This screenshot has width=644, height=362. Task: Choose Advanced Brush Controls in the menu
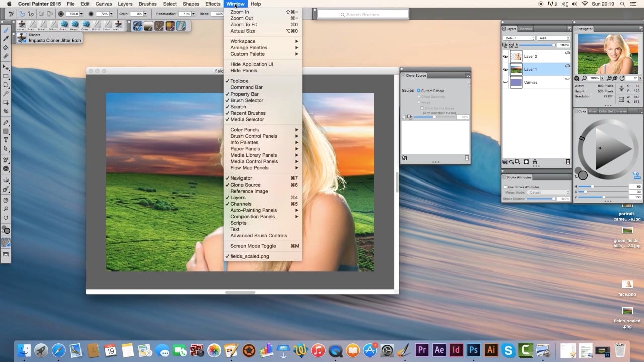click(259, 236)
